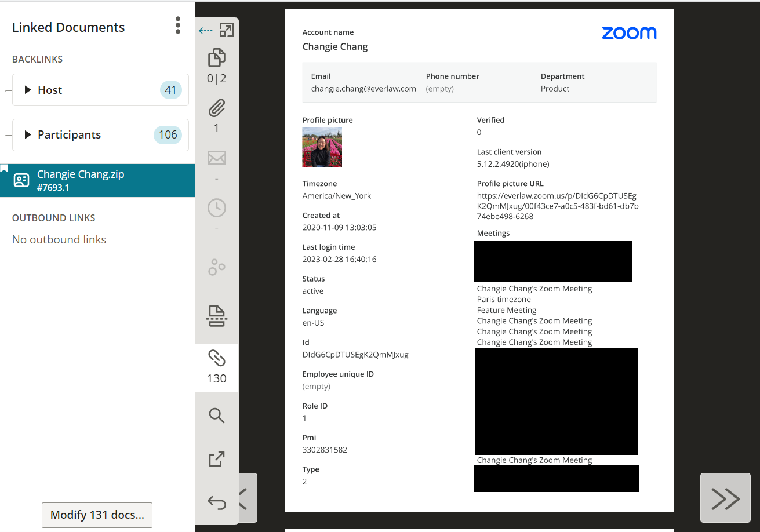Click the BACKLINKS section heading

[x=38, y=59]
